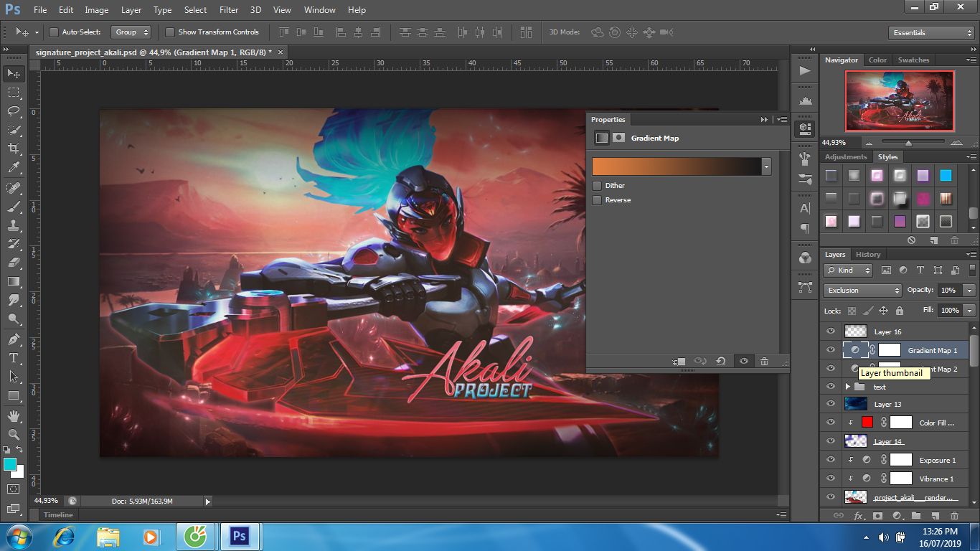Screen dimensions: 980x551
Task: Select the Brush tool
Action: tap(14, 207)
